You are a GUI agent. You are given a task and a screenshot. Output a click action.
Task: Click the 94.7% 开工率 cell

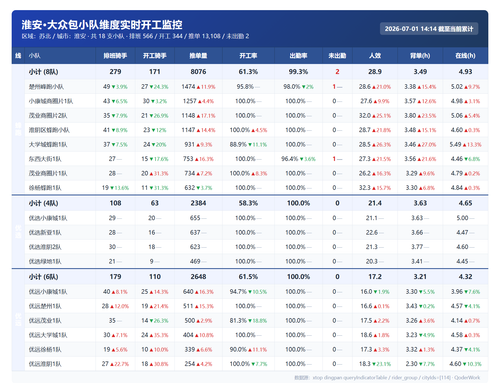pos(248,292)
